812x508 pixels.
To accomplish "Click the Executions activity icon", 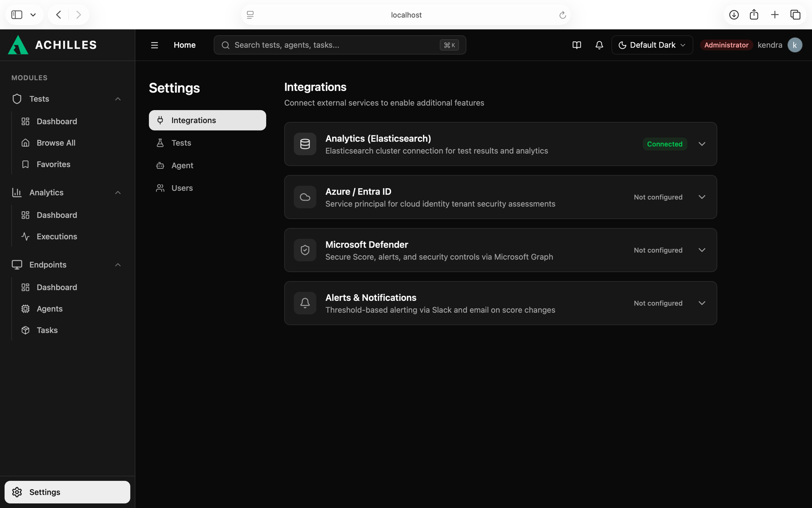I will click(25, 237).
